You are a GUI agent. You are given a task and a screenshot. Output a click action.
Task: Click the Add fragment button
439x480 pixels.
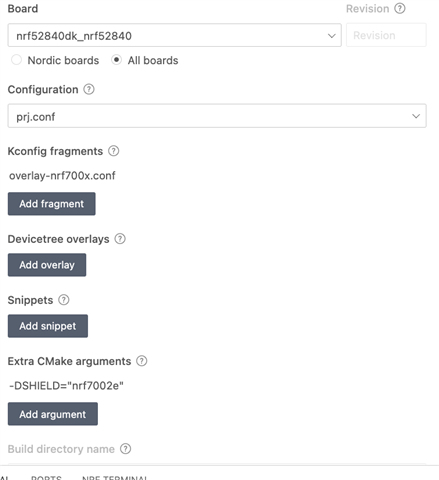[x=52, y=204]
